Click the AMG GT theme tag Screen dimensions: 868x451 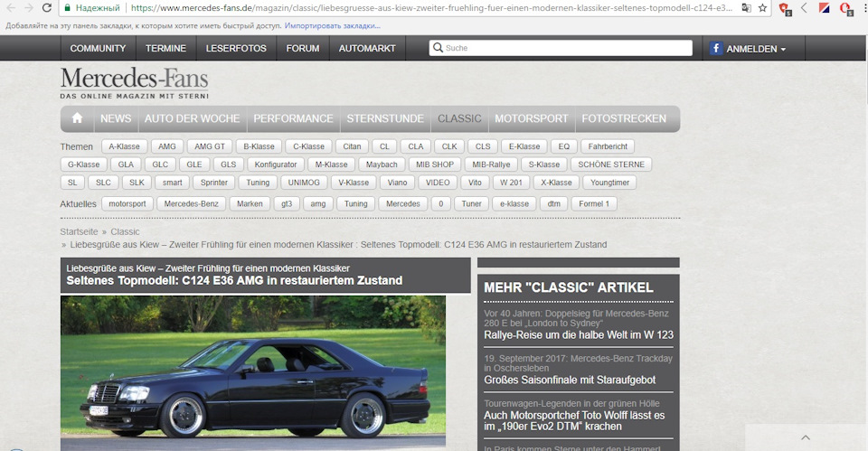coord(210,146)
